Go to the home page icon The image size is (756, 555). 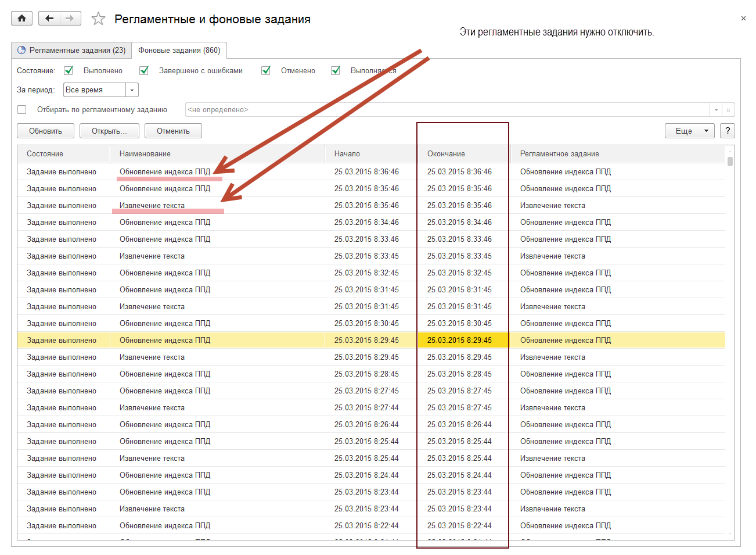point(21,19)
